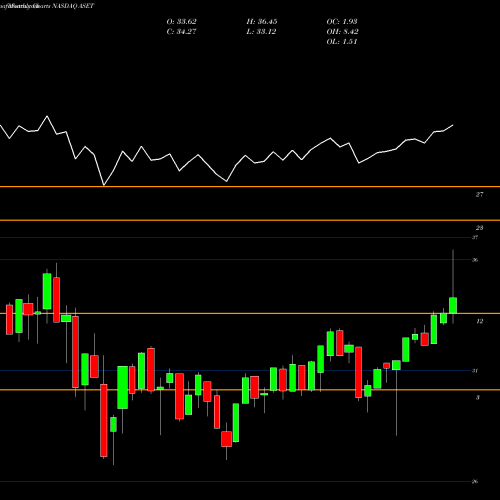Click the "OH: 8.42" readout
The image size is (500, 500).
tap(342, 32)
